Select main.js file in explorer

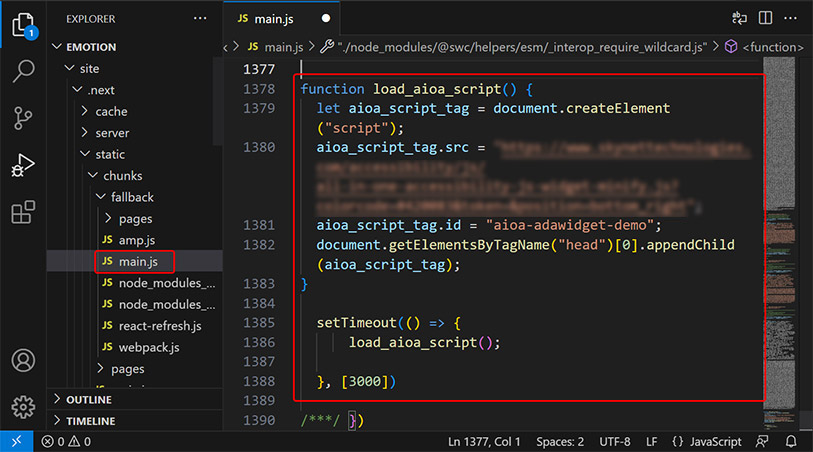pyautogui.click(x=135, y=261)
